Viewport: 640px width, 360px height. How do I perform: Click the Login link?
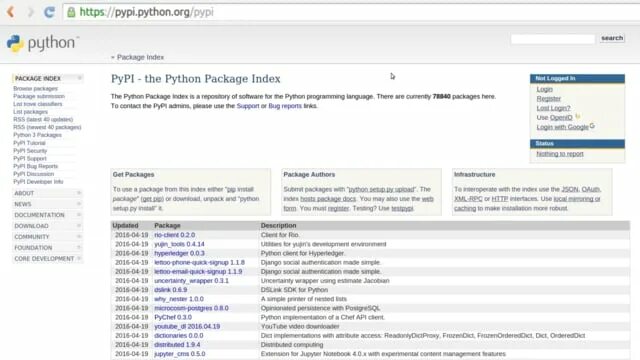click(544, 89)
